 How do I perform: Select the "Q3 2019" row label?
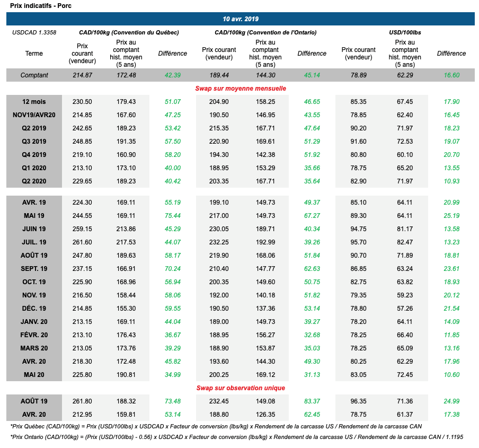click(34, 142)
